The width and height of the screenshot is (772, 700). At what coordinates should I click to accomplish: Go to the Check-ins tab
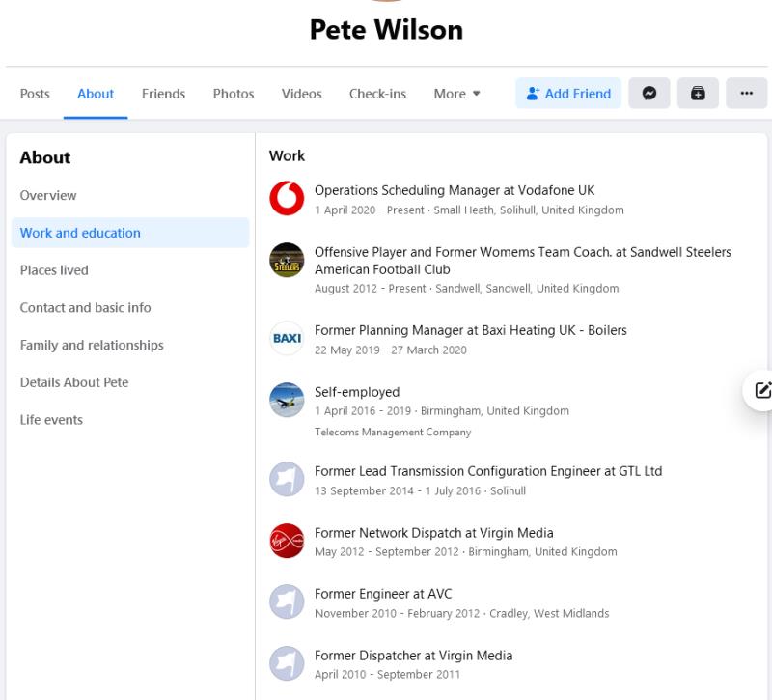(377, 94)
